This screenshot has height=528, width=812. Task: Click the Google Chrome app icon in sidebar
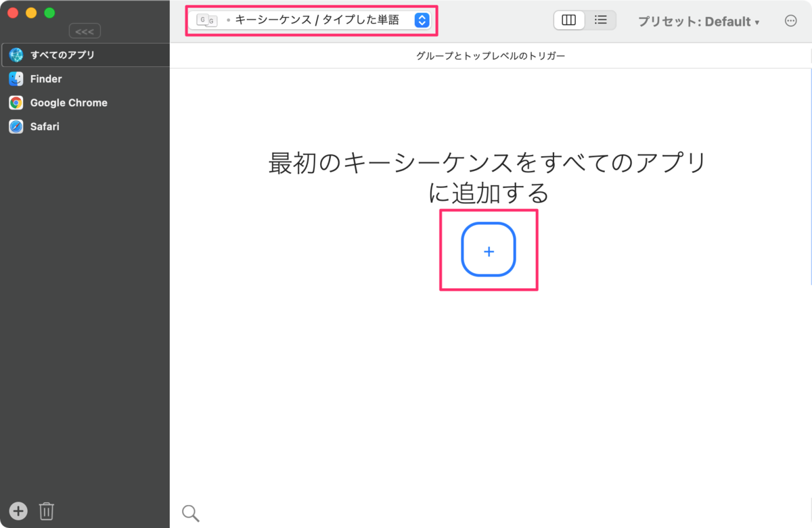pyautogui.click(x=15, y=103)
